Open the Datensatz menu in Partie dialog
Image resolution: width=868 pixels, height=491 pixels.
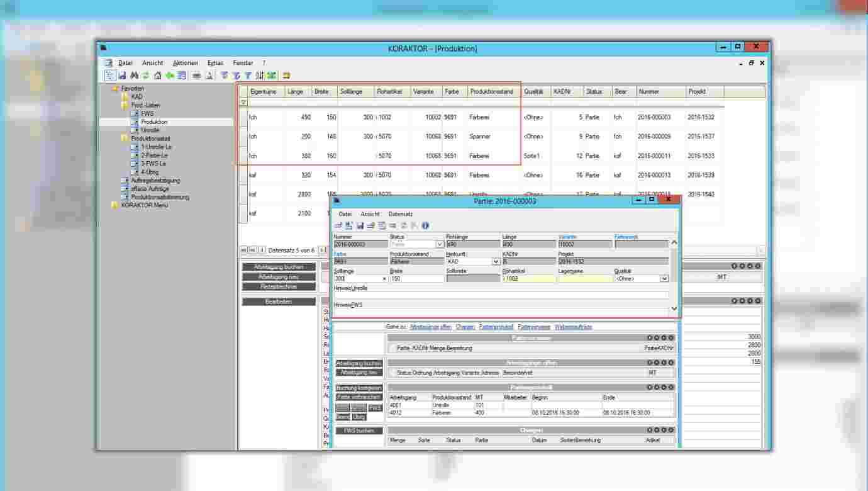(400, 214)
